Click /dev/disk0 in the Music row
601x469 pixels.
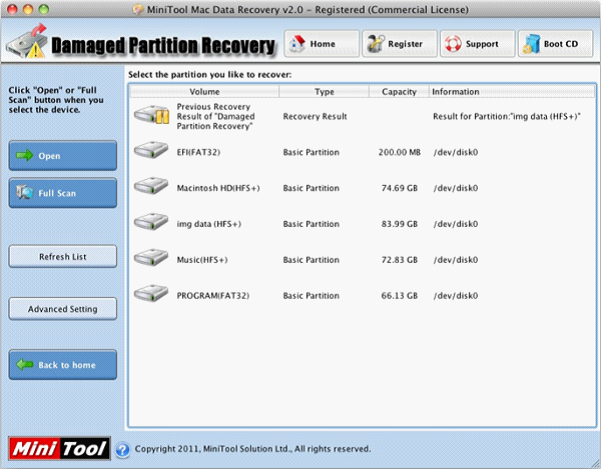point(456,260)
